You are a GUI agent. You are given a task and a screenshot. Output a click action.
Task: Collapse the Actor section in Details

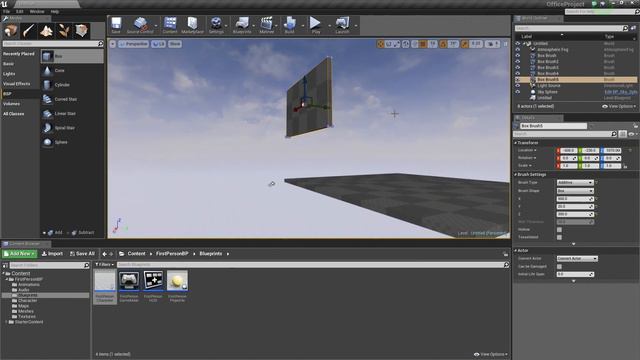(516, 251)
